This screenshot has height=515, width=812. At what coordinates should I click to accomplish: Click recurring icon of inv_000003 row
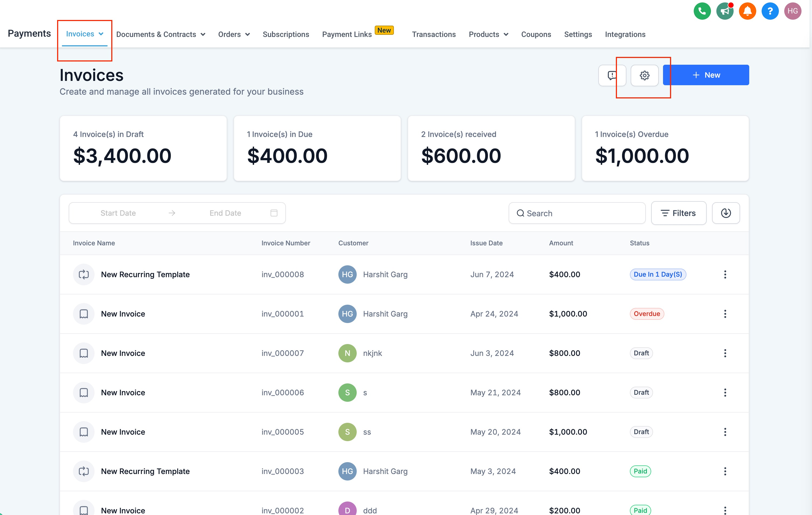84,471
